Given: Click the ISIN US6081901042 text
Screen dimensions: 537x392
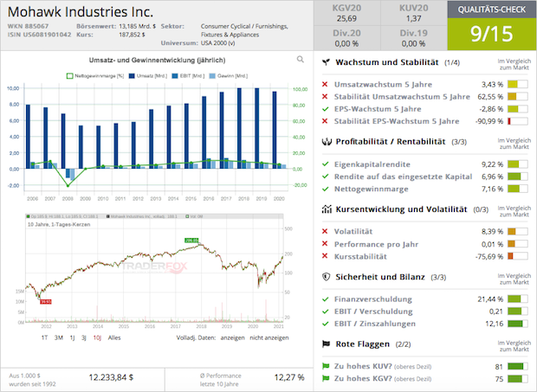Looking at the screenshot, I should coord(39,35).
